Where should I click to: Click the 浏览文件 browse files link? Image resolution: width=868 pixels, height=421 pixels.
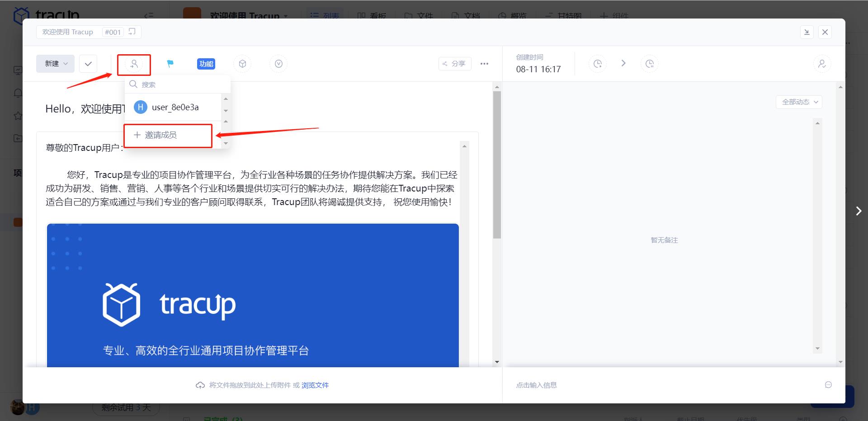(315, 385)
